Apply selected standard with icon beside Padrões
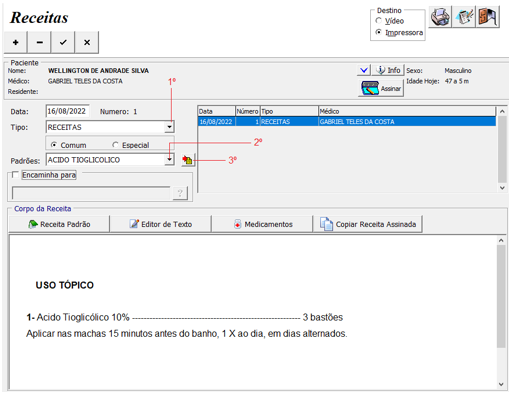This screenshot has width=511, height=393. point(188,160)
